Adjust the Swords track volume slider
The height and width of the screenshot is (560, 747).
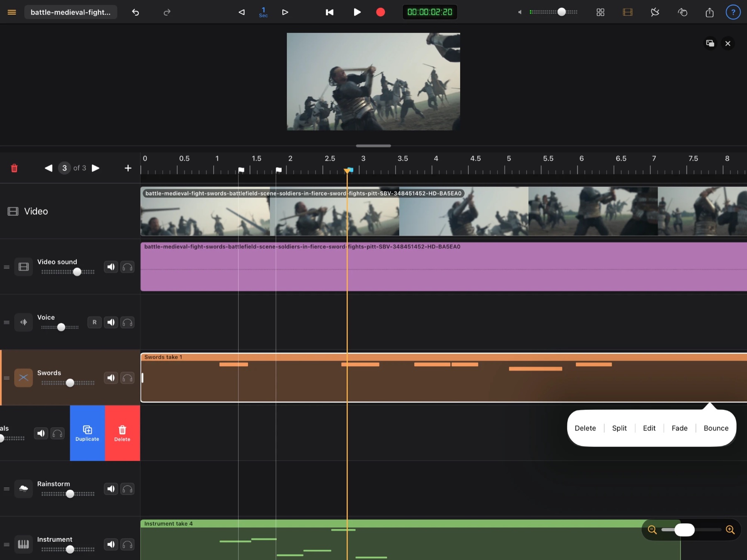(68, 383)
